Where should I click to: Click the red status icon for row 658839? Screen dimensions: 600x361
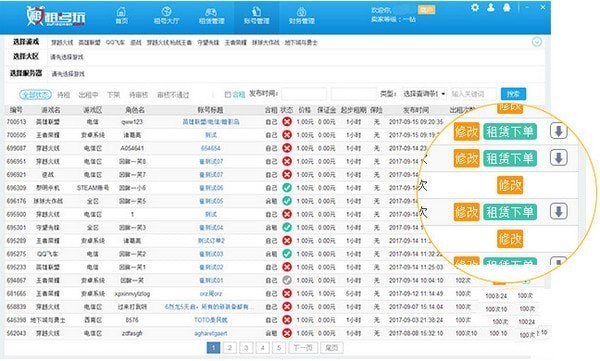click(287, 307)
